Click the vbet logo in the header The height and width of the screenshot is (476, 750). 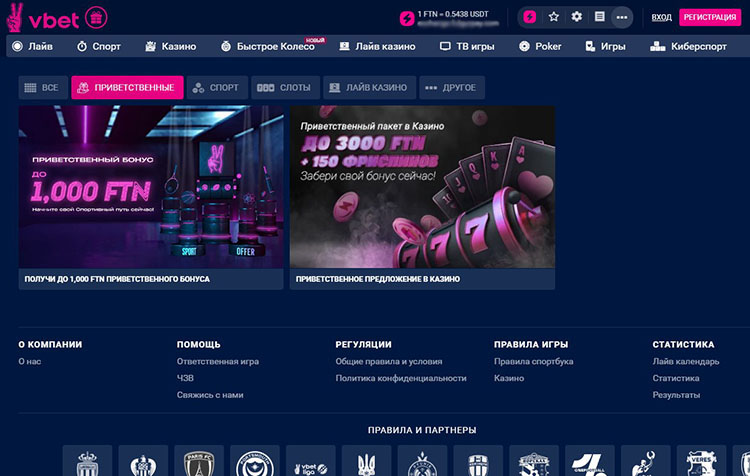pos(43,18)
